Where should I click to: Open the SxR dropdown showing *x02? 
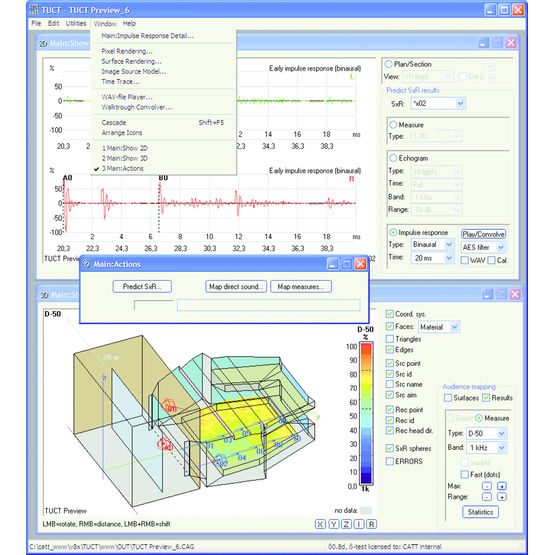pyautogui.click(x=438, y=104)
